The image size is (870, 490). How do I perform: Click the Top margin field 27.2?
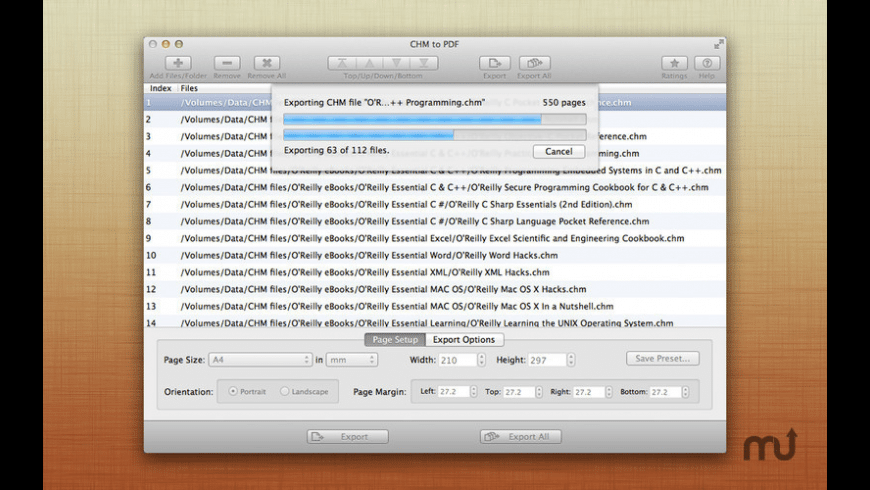[519, 392]
